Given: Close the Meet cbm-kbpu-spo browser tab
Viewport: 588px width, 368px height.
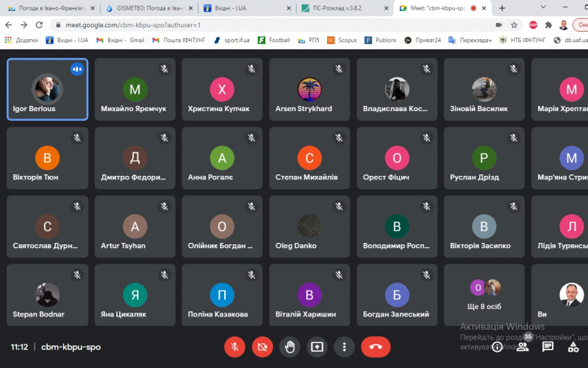Looking at the screenshot, I should click(484, 8).
